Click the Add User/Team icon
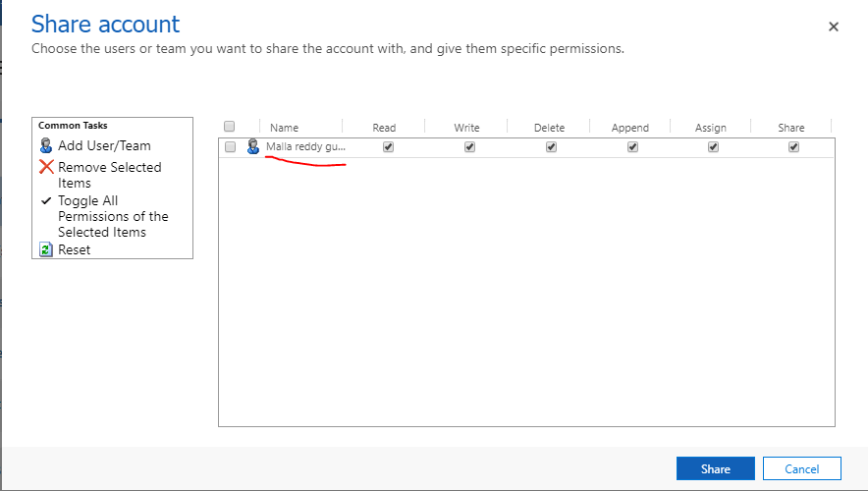This screenshot has height=491, width=868. [46, 145]
